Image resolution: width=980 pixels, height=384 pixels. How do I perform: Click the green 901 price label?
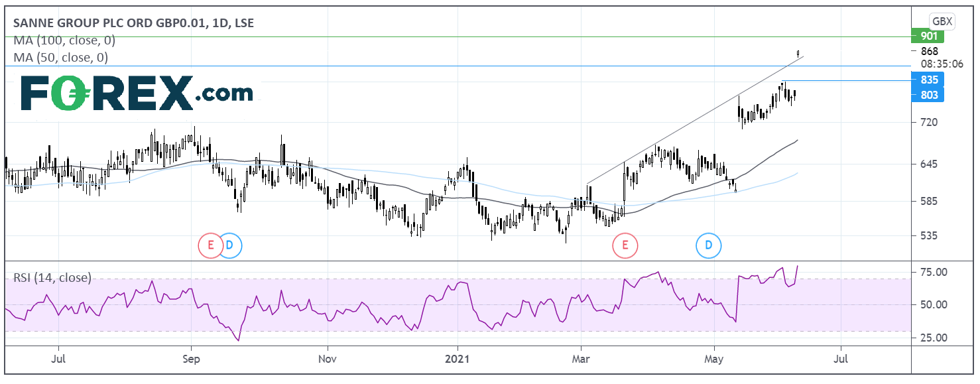[x=928, y=37]
